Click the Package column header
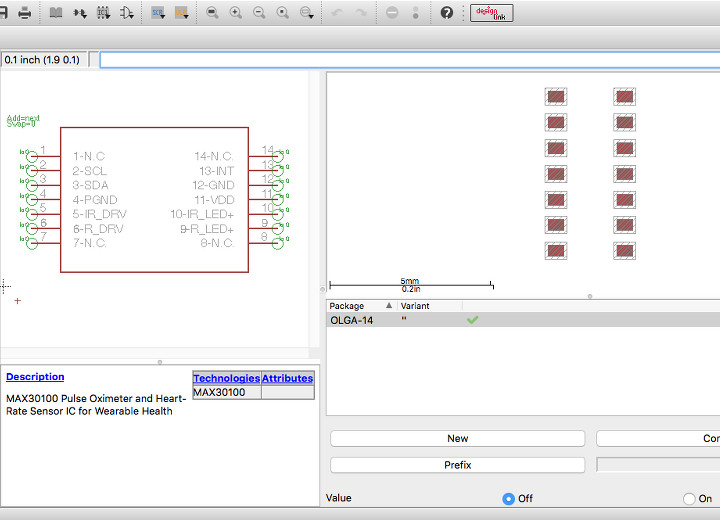720x520 pixels. (x=361, y=305)
